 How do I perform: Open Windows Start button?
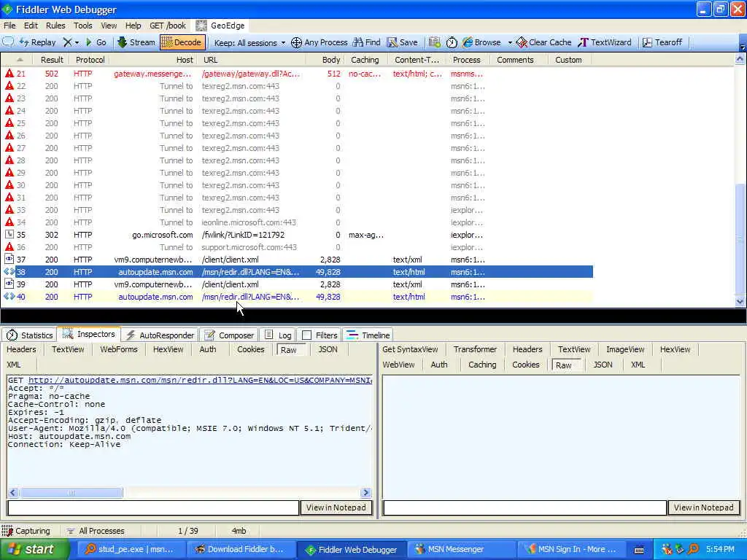34,550
